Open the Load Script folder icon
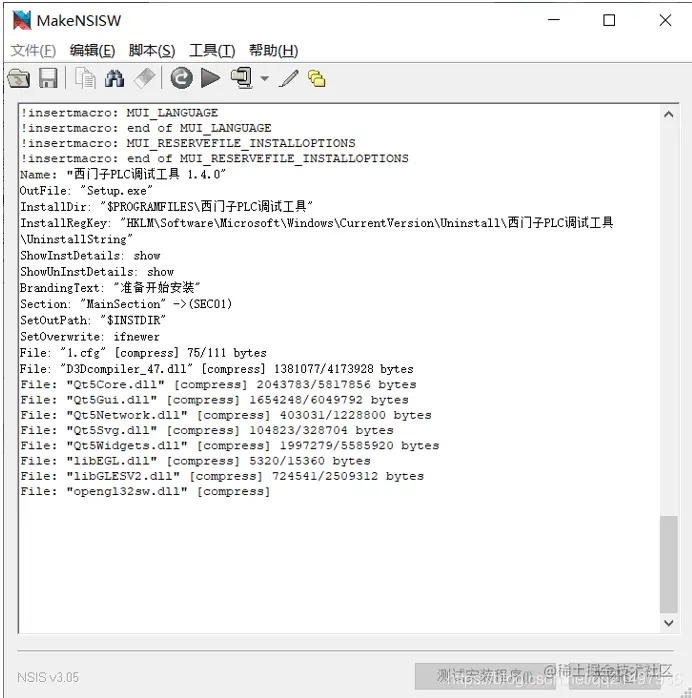The width and height of the screenshot is (692, 698). point(19,78)
